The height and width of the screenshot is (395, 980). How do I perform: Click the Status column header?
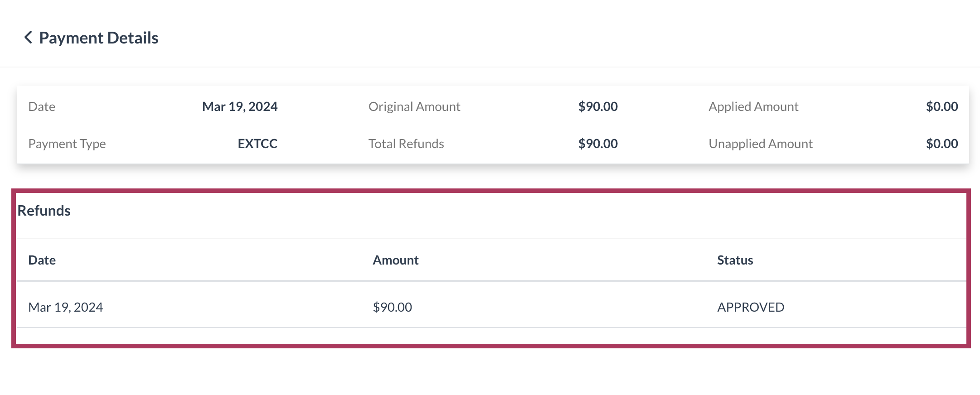735,260
